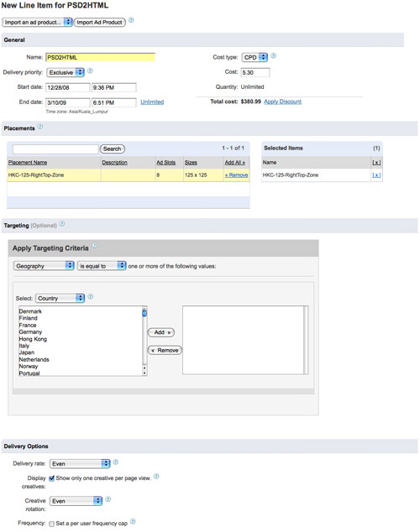
Task: Open the Country select dropdown
Action: coord(60,298)
